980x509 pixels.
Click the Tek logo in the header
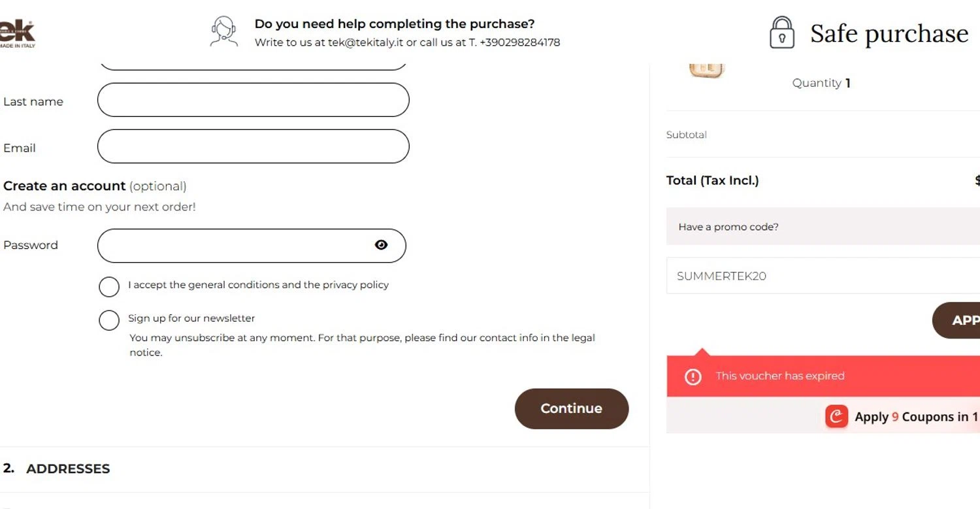tap(17, 33)
